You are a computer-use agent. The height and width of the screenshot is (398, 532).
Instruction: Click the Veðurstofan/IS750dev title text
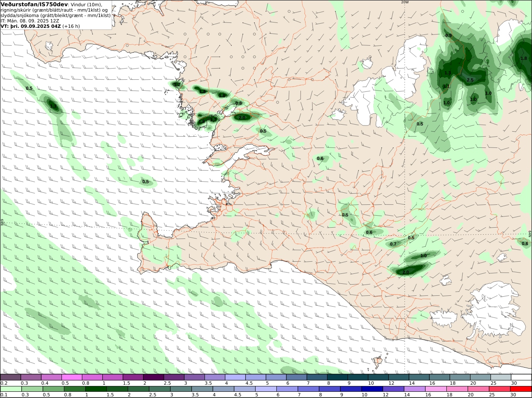coord(34,4)
